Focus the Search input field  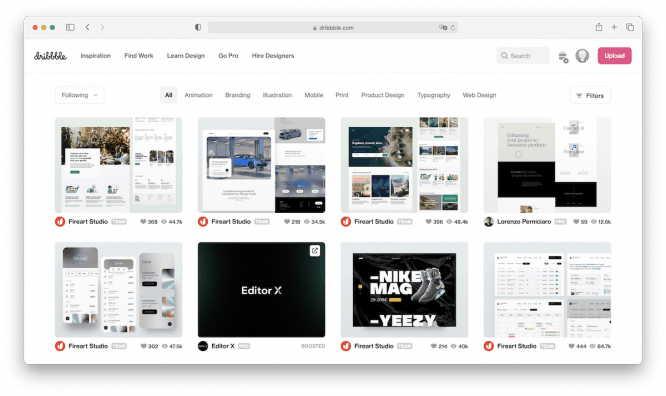click(x=523, y=56)
